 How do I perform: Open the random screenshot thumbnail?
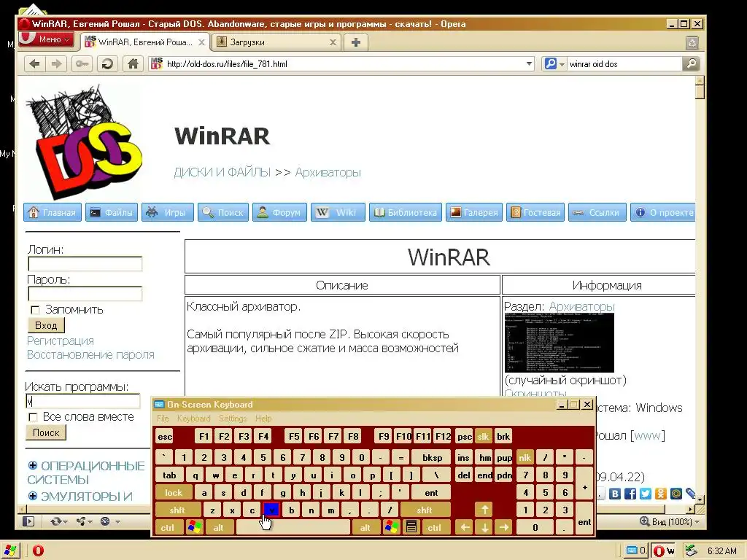pos(560,343)
